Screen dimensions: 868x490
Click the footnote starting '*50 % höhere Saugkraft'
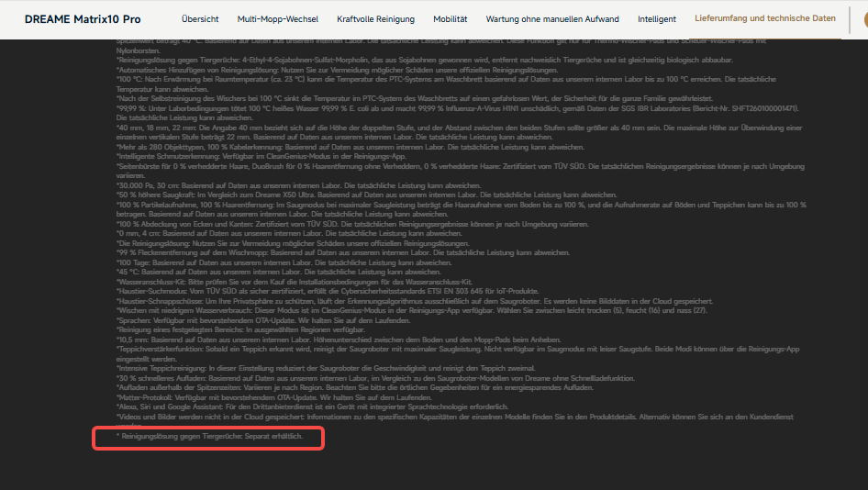(x=366, y=195)
